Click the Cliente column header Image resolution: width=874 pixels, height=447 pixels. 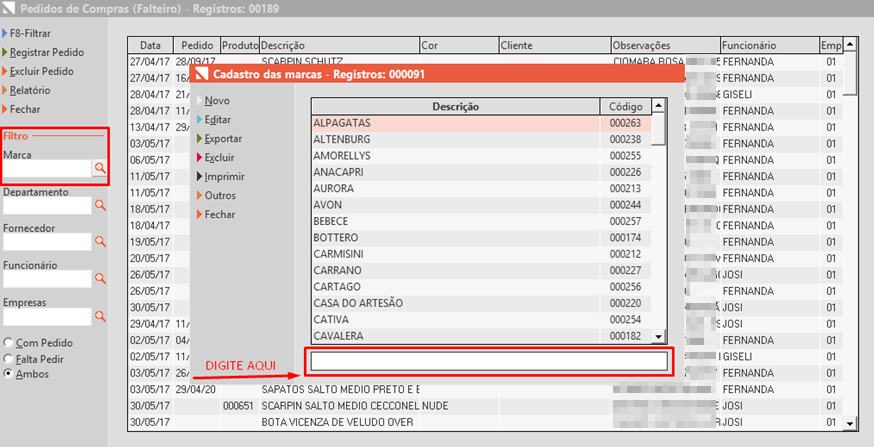(x=555, y=45)
